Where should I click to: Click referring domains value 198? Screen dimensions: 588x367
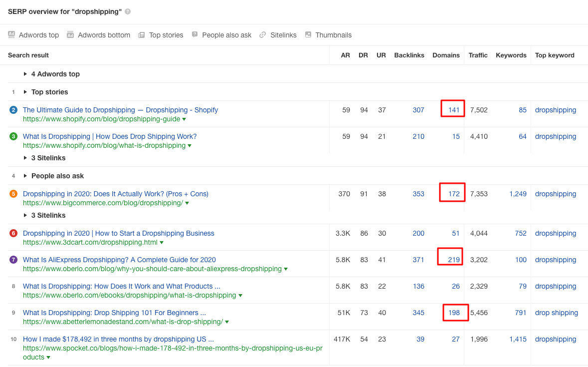pyautogui.click(x=454, y=313)
